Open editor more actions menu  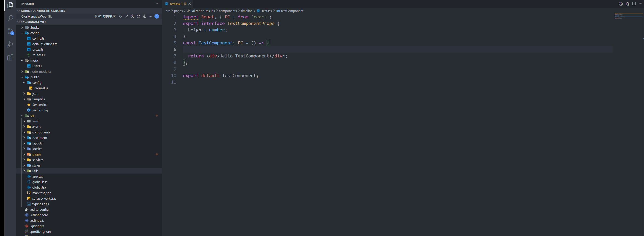(640, 4)
